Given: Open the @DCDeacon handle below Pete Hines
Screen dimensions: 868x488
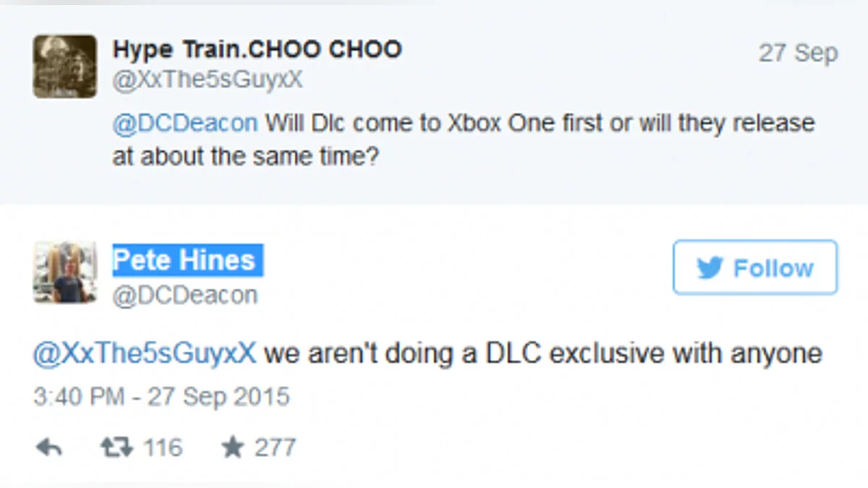Looking at the screenshot, I should (x=184, y=295).
